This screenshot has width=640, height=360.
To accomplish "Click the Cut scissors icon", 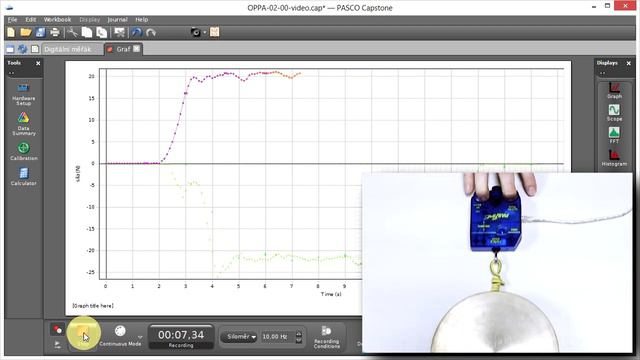I will [x=73, y=32].
